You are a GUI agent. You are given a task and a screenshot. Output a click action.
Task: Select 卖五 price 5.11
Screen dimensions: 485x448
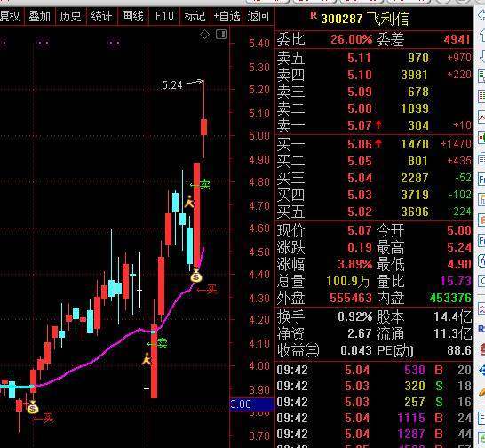coord(359,58)
